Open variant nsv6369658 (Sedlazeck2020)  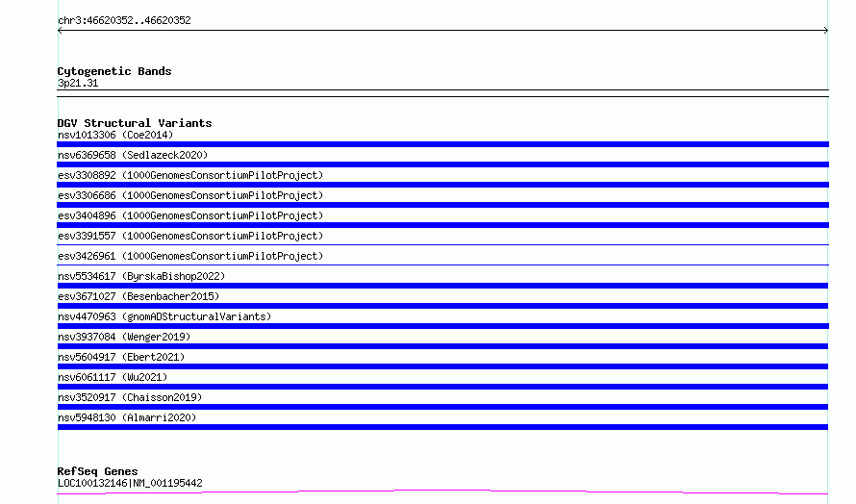[x=133, y=155]
